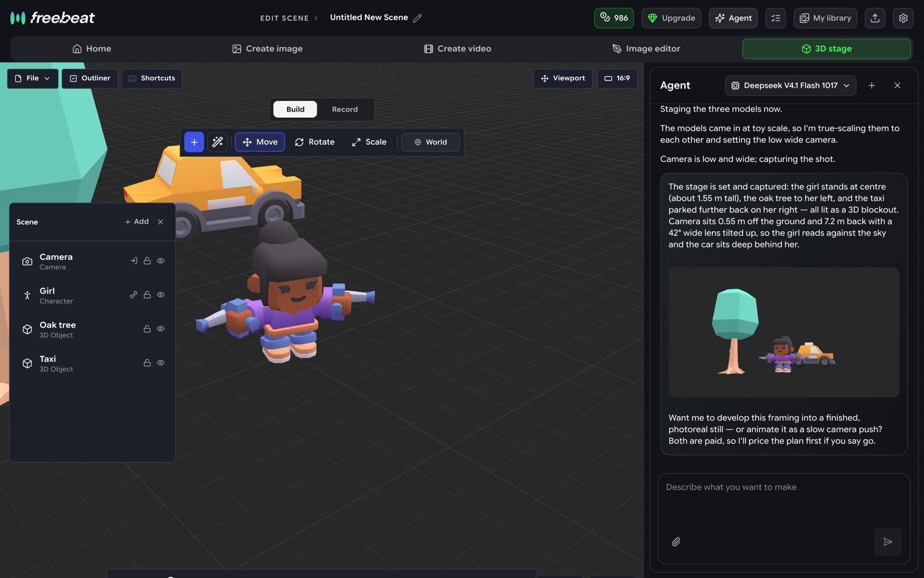The width and height of the screenshot is (924, 578).
Task: Toggle World coordinate space
Action: coord(431,142)
